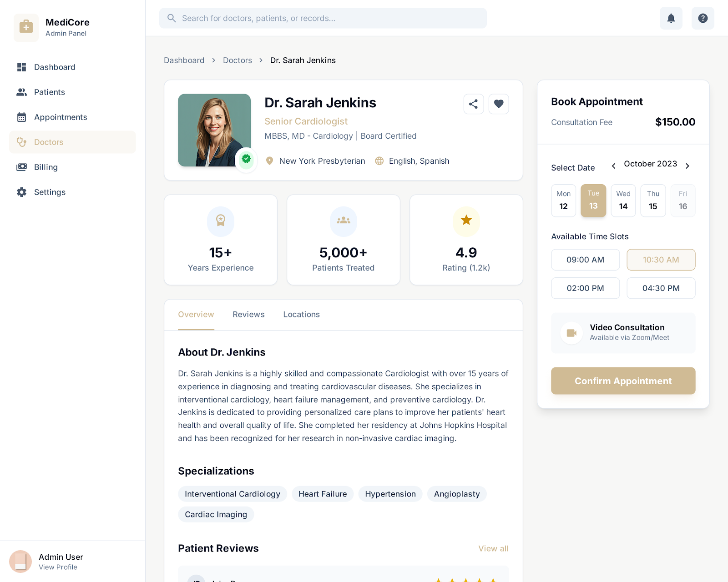Switch to the Locations tab

pyautogui.click(x=301, y=314)
